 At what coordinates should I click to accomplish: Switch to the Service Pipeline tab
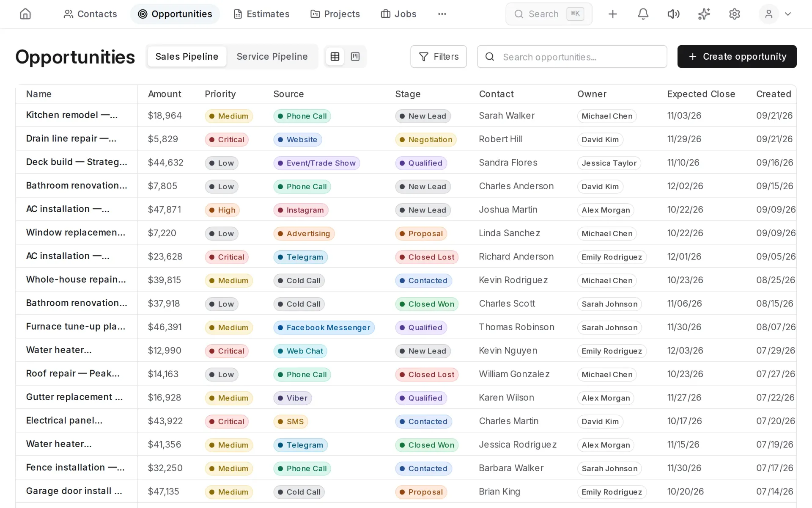(x=272, y=56)
